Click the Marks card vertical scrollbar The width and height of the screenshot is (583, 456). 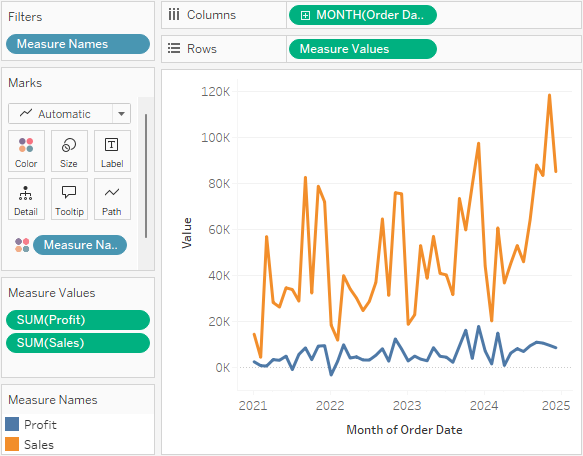pyautogui.click(x=146, y=176)
